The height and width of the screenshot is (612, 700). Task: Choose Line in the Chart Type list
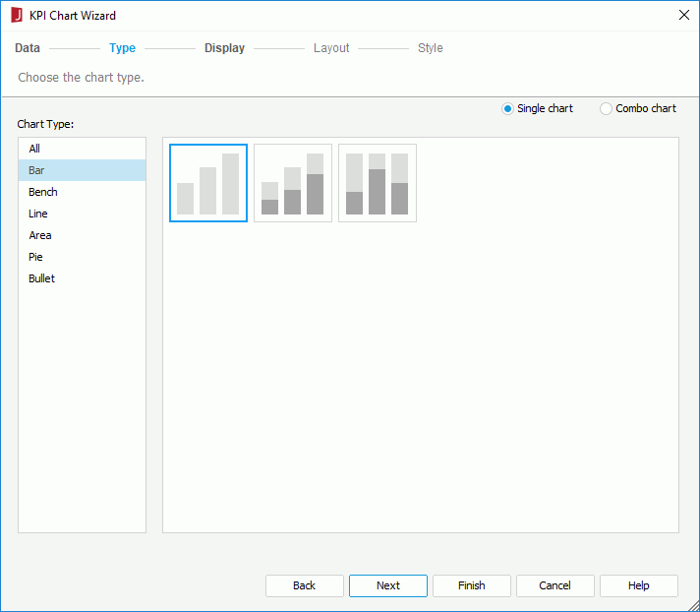[x=83, y=214]
